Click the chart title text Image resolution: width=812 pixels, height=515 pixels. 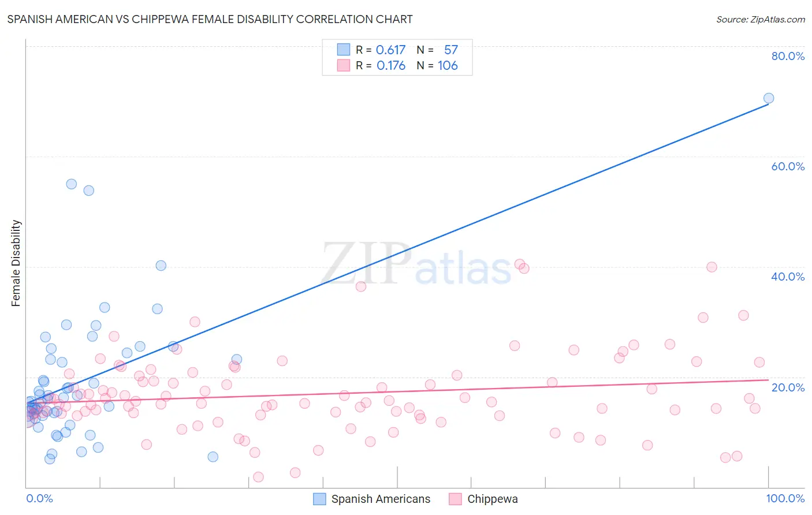pyautogui.click(x=210, y=19)
